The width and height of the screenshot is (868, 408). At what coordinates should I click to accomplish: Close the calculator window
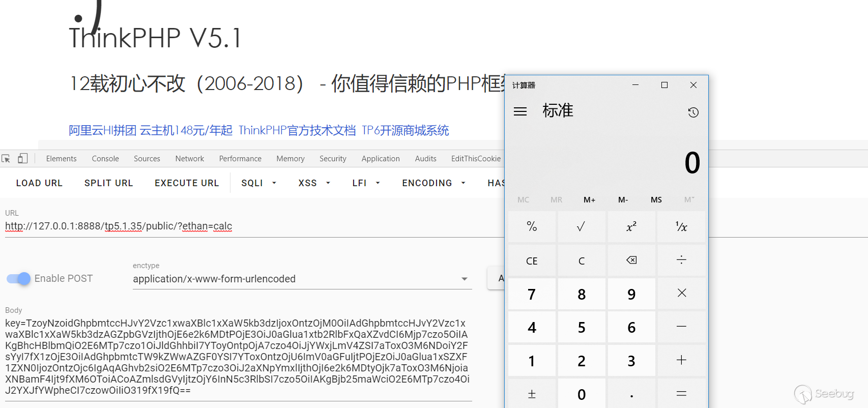click(x=693, y=85)
